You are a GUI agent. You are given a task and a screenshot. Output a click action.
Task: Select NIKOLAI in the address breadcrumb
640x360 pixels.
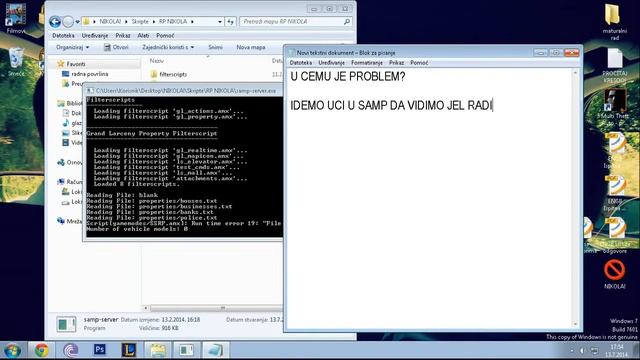pyautogui.click(x=110, y=22)
